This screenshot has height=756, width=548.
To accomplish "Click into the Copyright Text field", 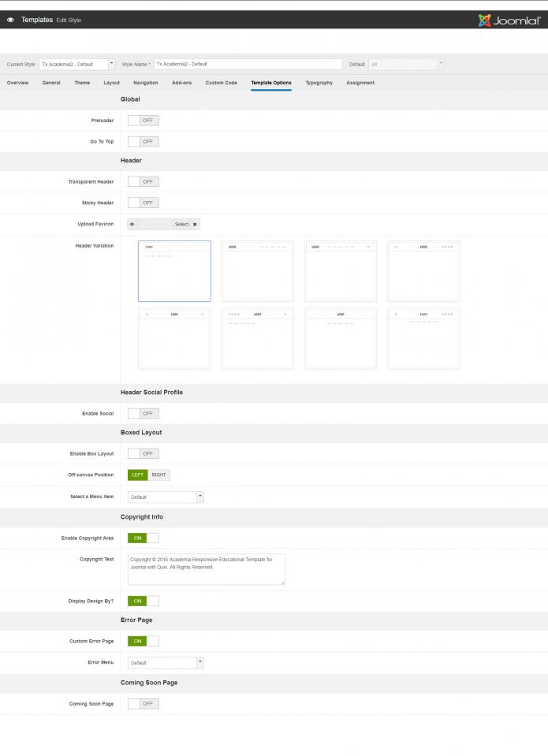I will click(x=206, y=568).
